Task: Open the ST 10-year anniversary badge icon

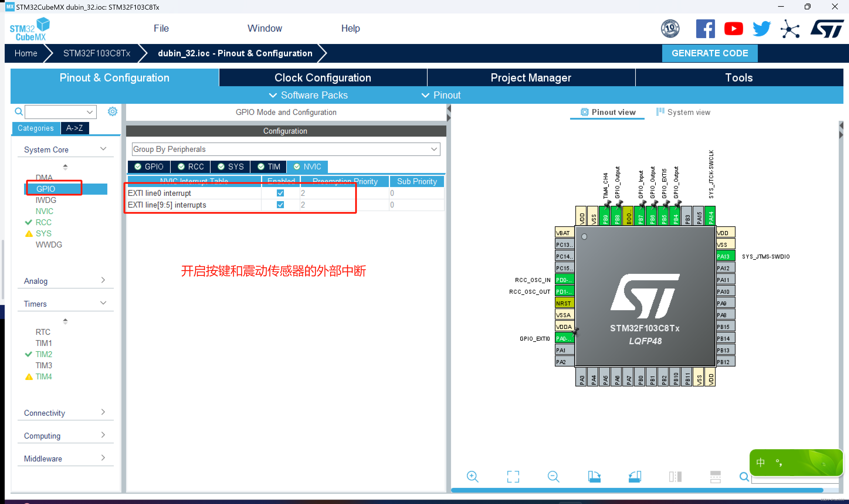Action: pyautogui.click(x=670, y=28)
